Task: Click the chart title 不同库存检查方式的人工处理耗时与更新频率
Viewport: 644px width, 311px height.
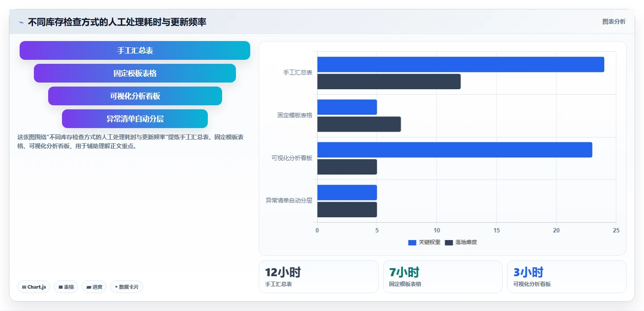Action: 117,22
